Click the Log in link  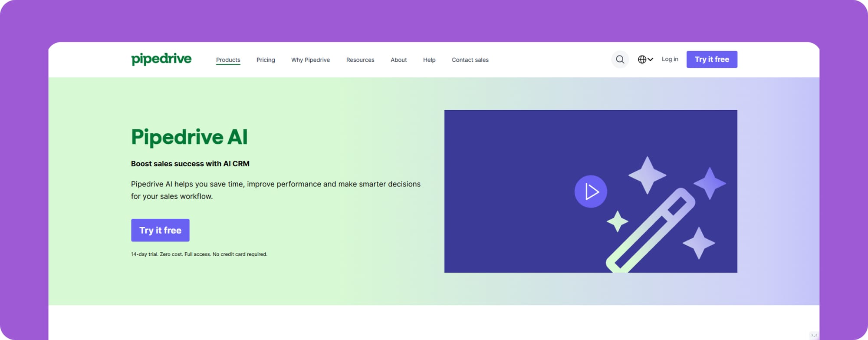670,59
